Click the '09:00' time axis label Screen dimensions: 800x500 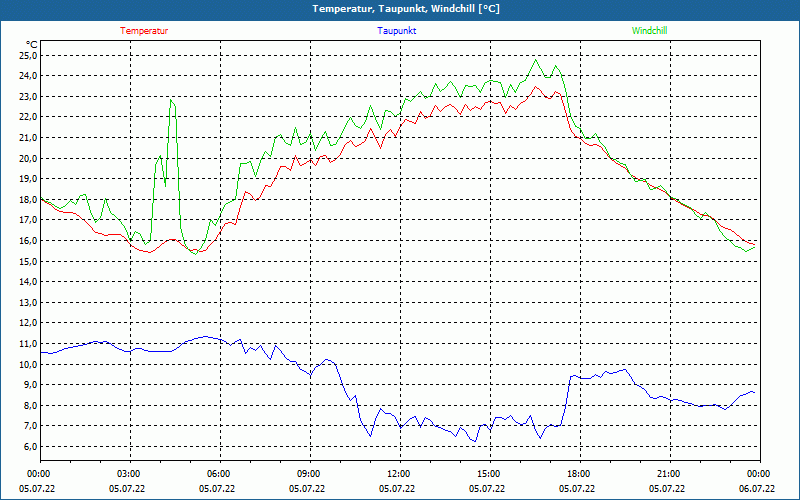(x=309, y=474)
